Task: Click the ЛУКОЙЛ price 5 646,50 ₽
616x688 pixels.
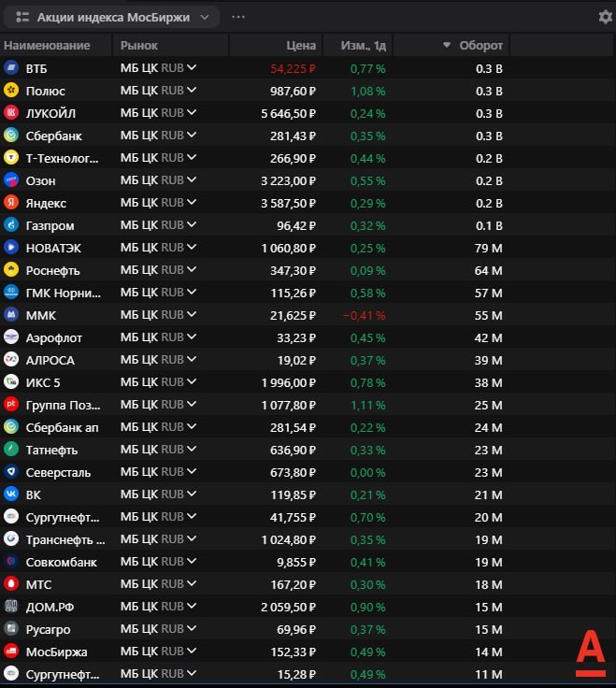Action: pyautogui.click(x=288, y=114)
